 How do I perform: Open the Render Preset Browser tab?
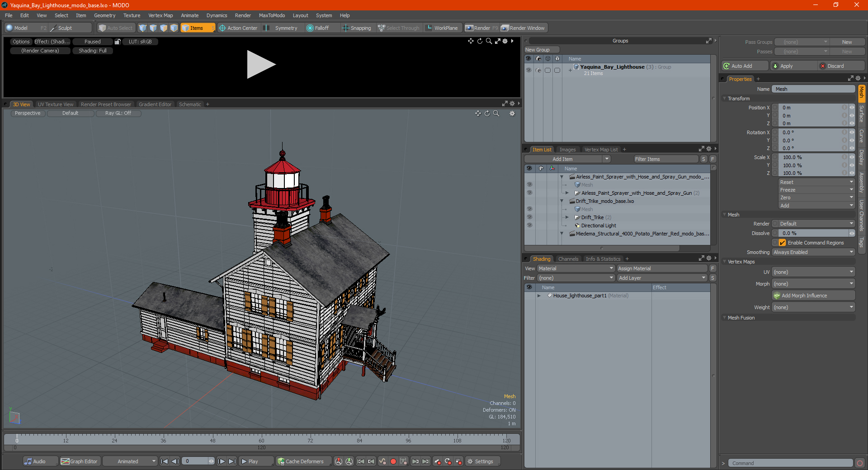pyautogui.click(x=106, y=104)
